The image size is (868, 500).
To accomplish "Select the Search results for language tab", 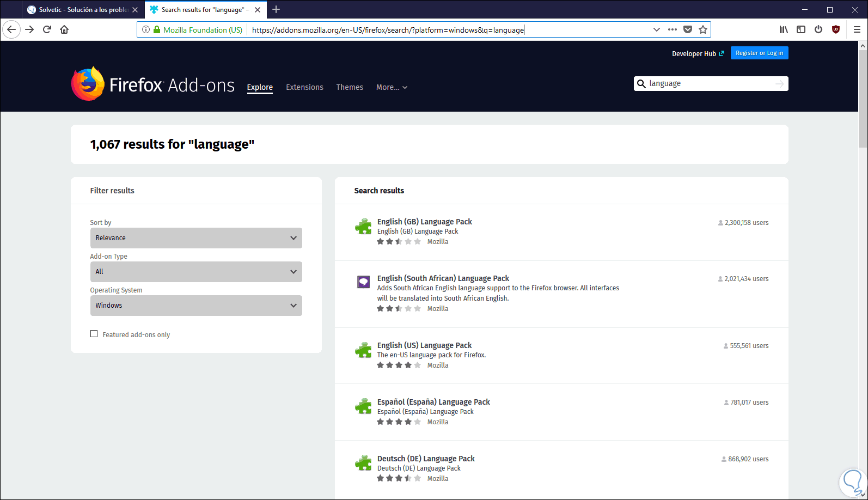I will point(205,10).
